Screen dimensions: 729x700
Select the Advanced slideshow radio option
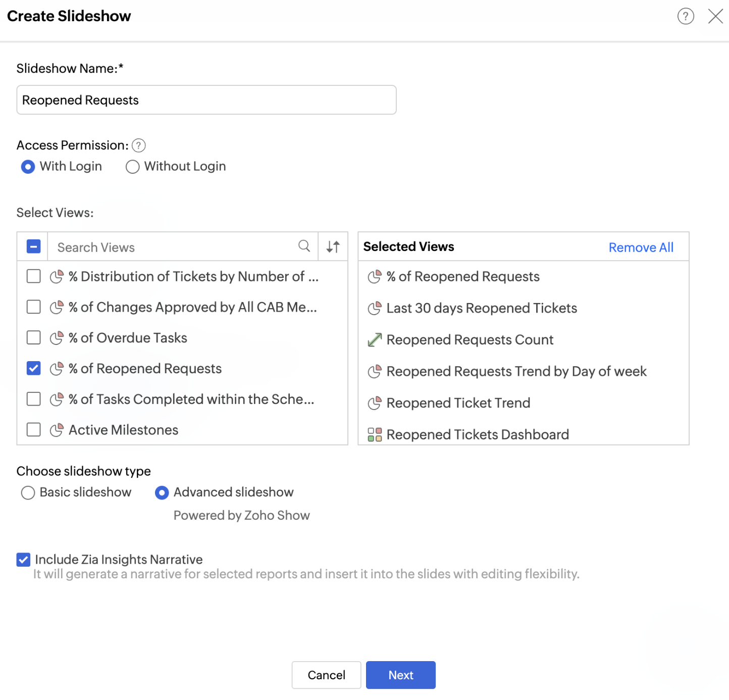pyautogui.click(x=162, y=492)
